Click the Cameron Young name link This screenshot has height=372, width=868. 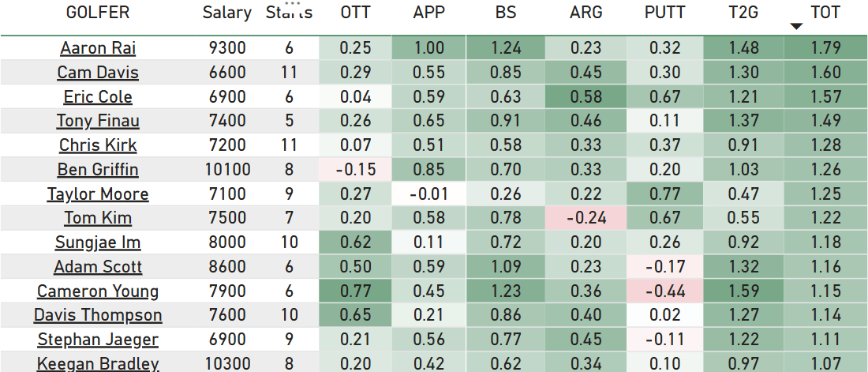tap(98, 291)
